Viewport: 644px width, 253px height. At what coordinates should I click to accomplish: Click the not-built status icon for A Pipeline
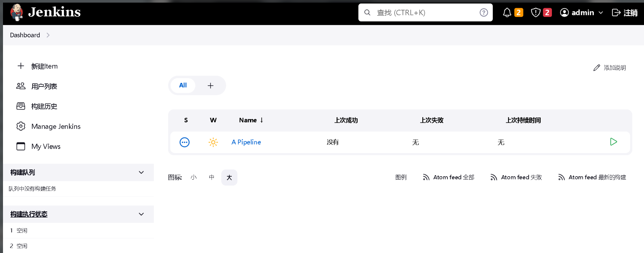[185, 142]
